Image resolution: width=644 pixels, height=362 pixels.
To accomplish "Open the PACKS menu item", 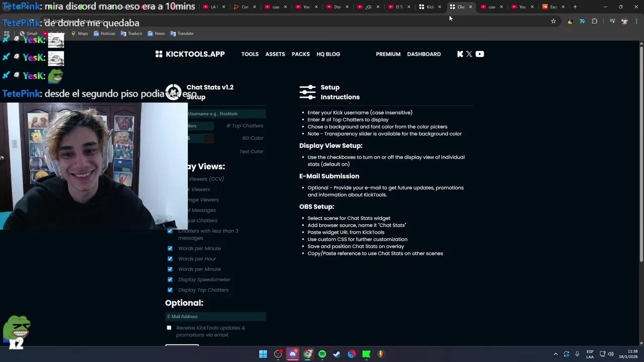I will point(301,54).
